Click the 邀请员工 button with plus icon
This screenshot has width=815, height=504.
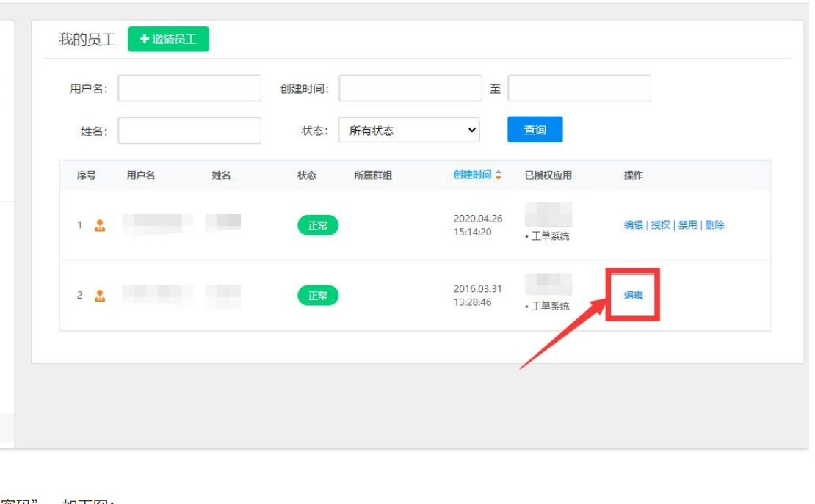tap(168, 40)
